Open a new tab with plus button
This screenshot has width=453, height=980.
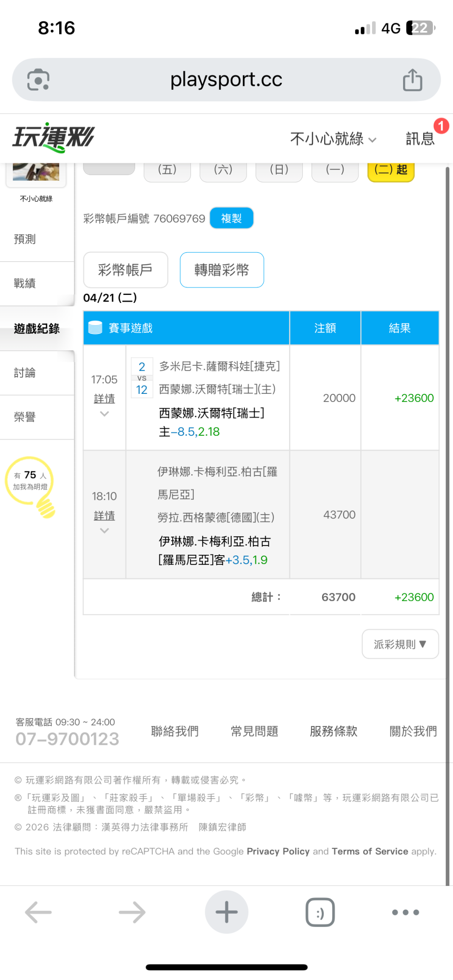pyautogui.click(x=226, y=912)
